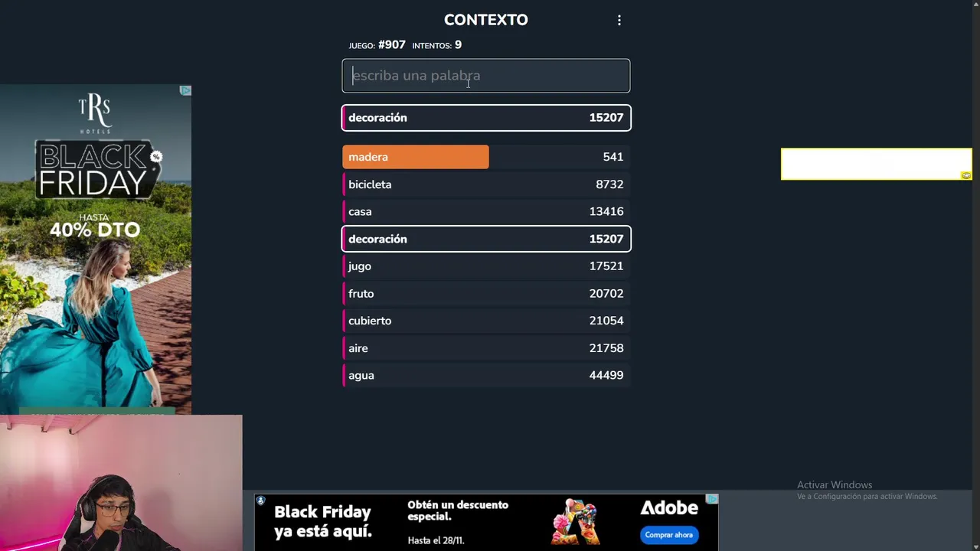Open the three-dot options menu
This screenshot has width=980, height=551.
point(619,21)
